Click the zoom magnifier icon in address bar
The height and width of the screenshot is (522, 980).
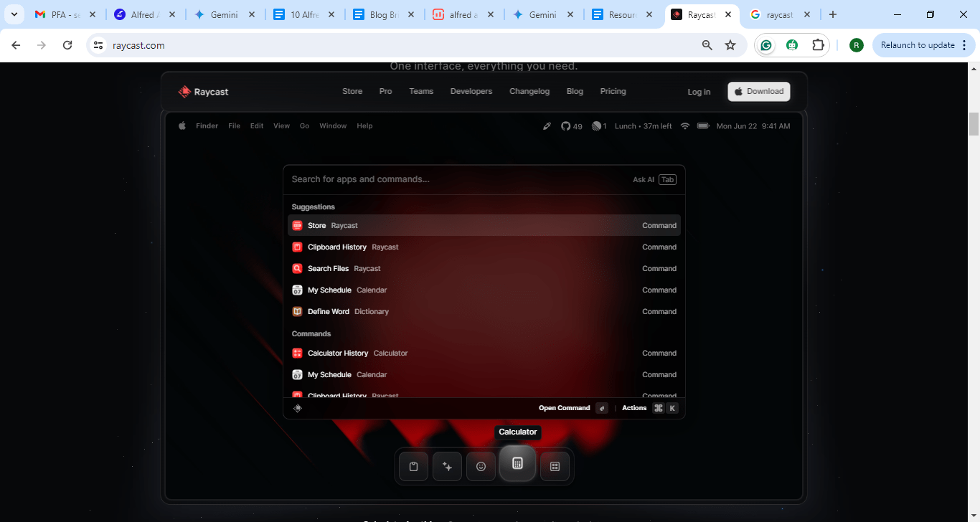[x=707, y=45]
